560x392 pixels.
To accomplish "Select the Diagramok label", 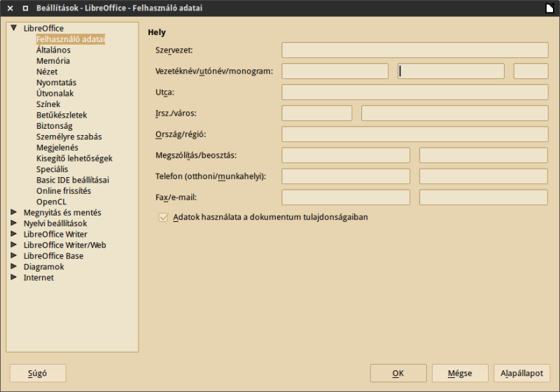I will click(43, 267).
